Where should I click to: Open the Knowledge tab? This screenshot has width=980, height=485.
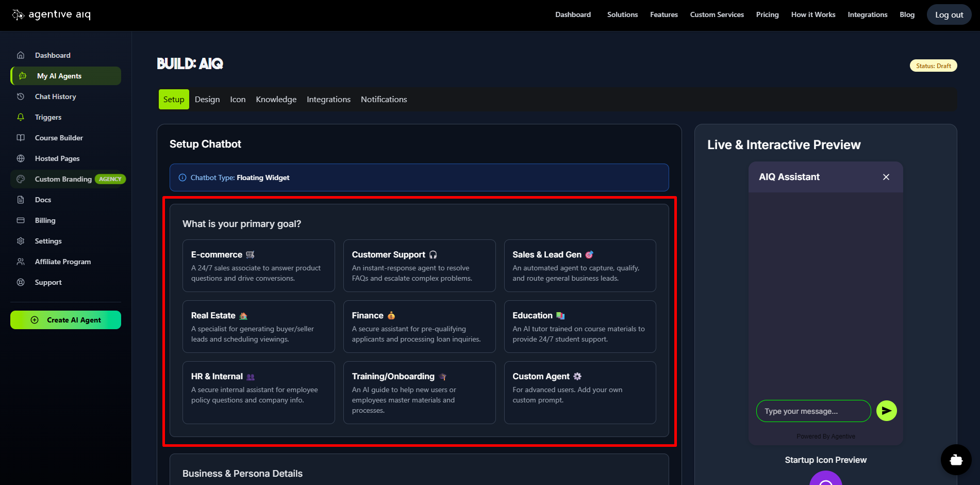tap(276, 100)
